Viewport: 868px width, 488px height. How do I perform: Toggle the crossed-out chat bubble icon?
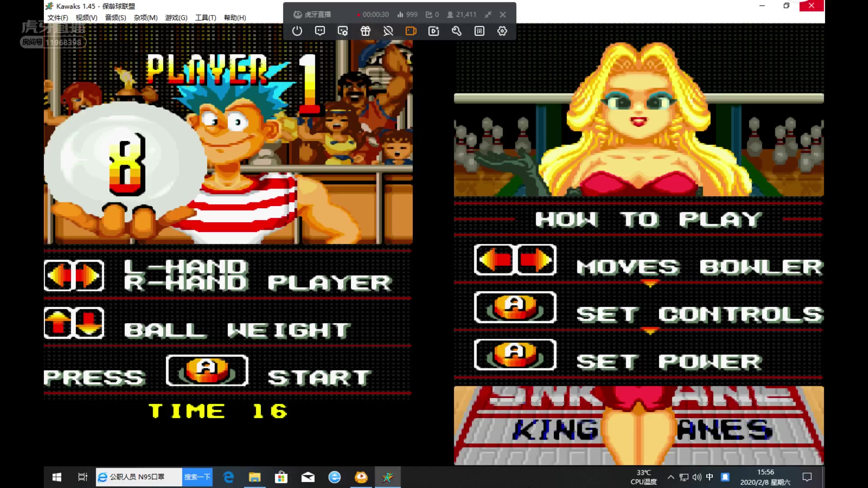[388, 31]
